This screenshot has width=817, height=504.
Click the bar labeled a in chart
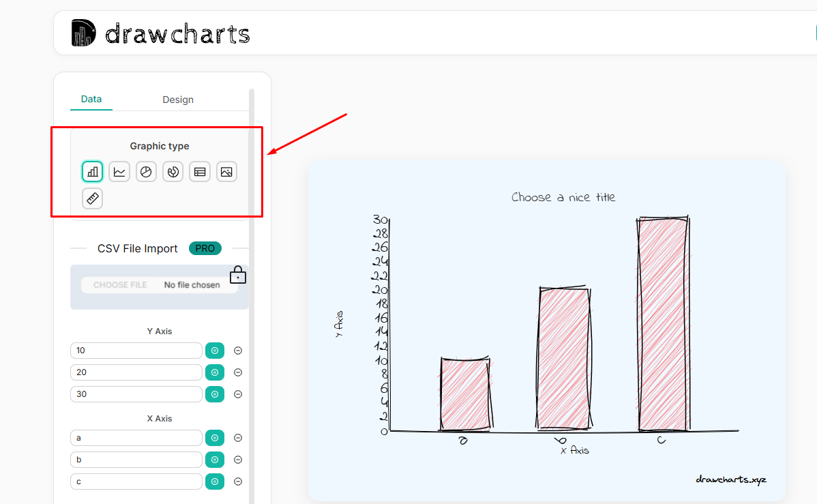point(465,395)
